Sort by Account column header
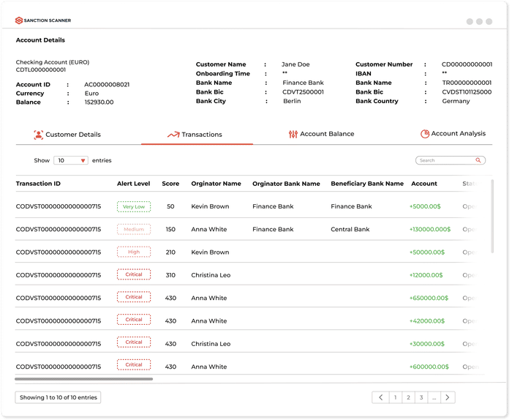The height and width of the screenshot is (420, 512). pyautogui.click(x=423, y=184)
